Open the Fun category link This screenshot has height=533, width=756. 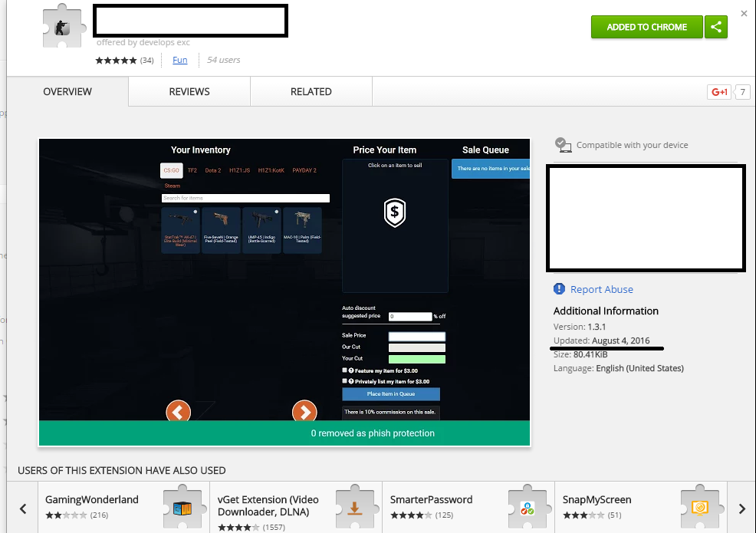pos(180,60)
